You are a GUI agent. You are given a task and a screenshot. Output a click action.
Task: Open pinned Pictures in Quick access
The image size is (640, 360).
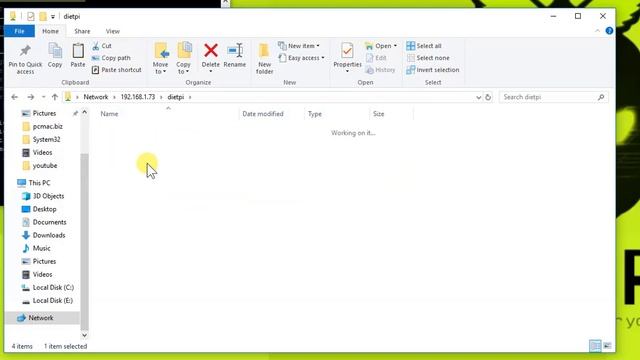[x=44, y=113]
